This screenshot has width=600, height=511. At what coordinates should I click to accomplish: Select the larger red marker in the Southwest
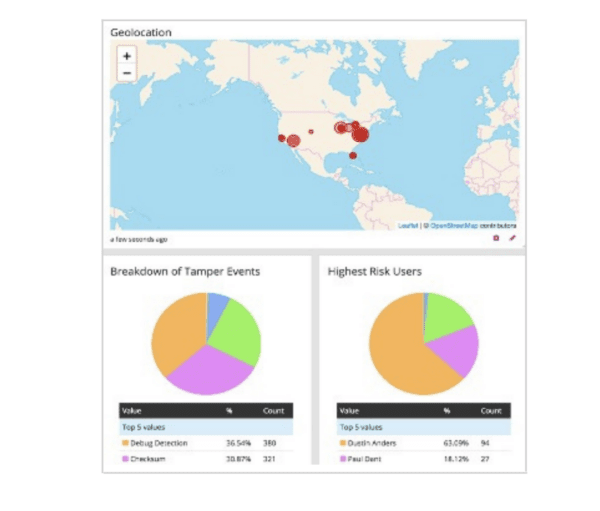(293, 141)
